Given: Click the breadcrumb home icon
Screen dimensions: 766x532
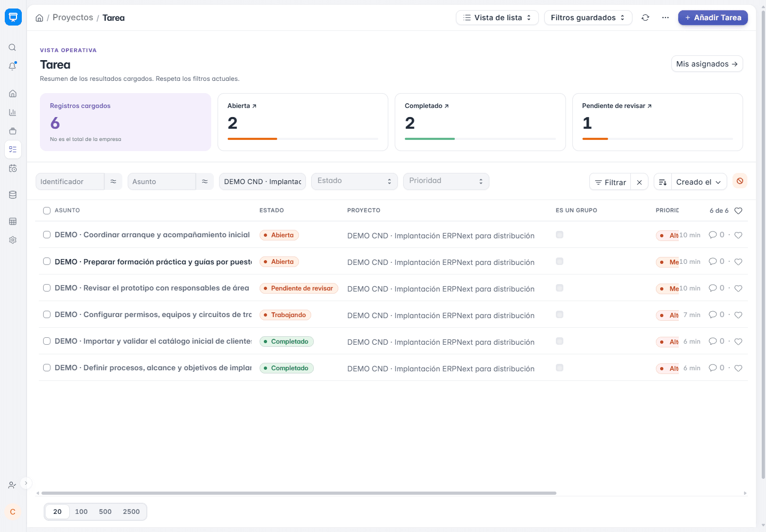Looking at the screenshot, I should [39, 18].
